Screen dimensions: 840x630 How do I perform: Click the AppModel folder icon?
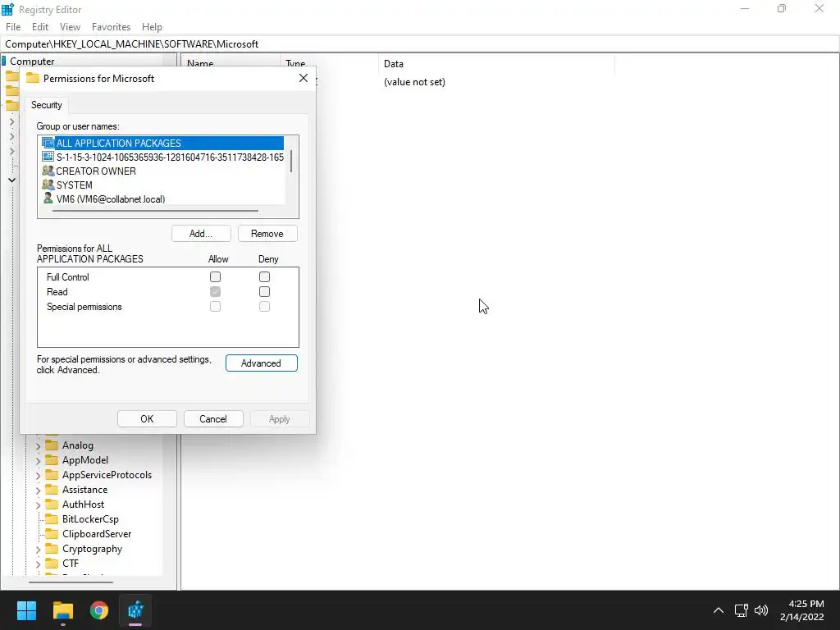pos(52,460)
